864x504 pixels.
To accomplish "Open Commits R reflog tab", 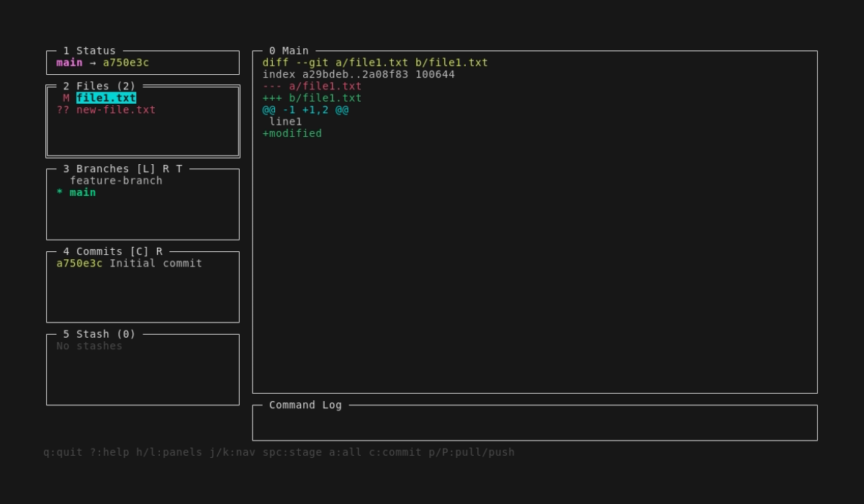I will tap(159, 252).
